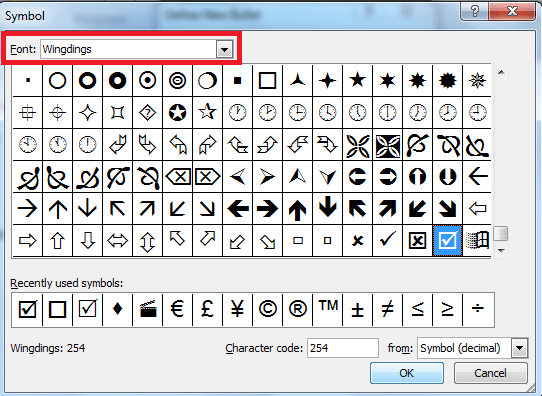The height and width of the screenshot is (396, 542).
Task: Insert recent yen sign symbol
Action: 237,309
